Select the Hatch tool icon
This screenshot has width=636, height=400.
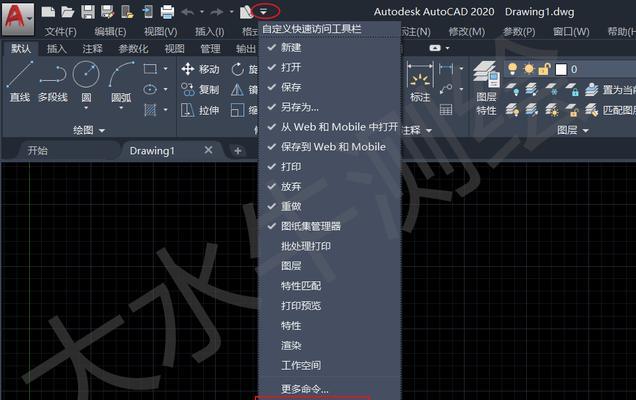[x=150, y=110]
